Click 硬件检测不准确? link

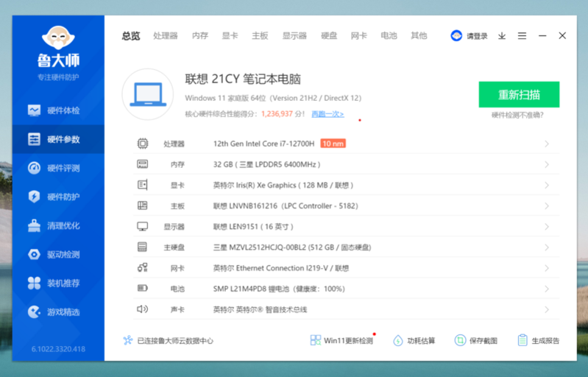(x=518, y=115)
